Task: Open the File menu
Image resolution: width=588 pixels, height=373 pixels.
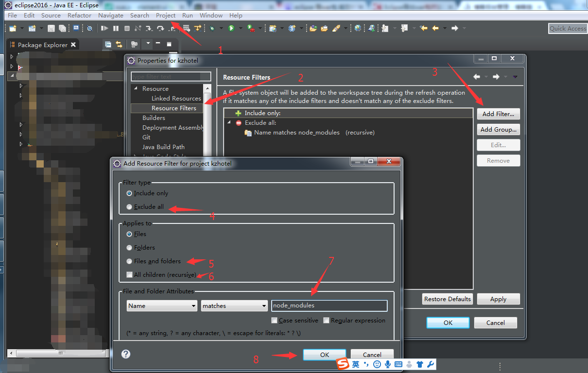Action: (12, 16)
